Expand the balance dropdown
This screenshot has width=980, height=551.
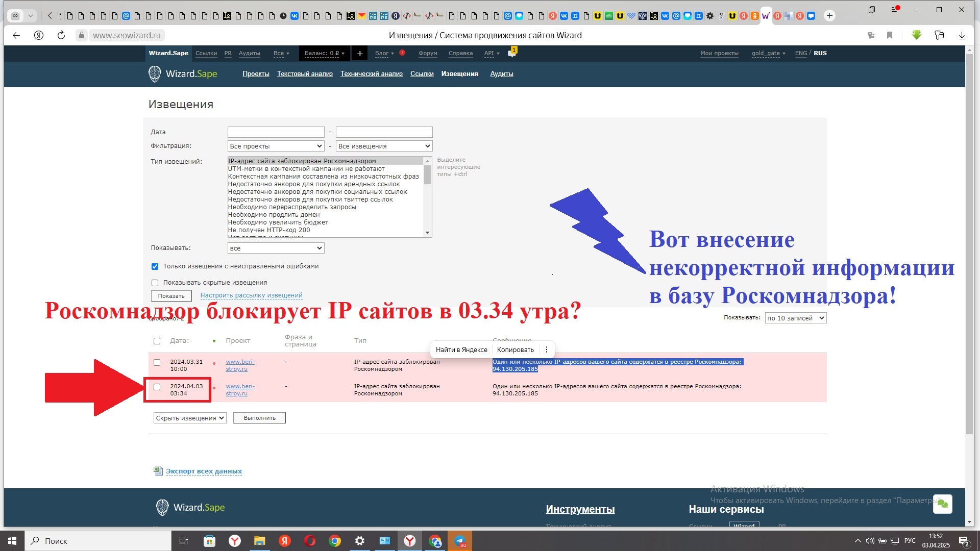click(325, 53)
